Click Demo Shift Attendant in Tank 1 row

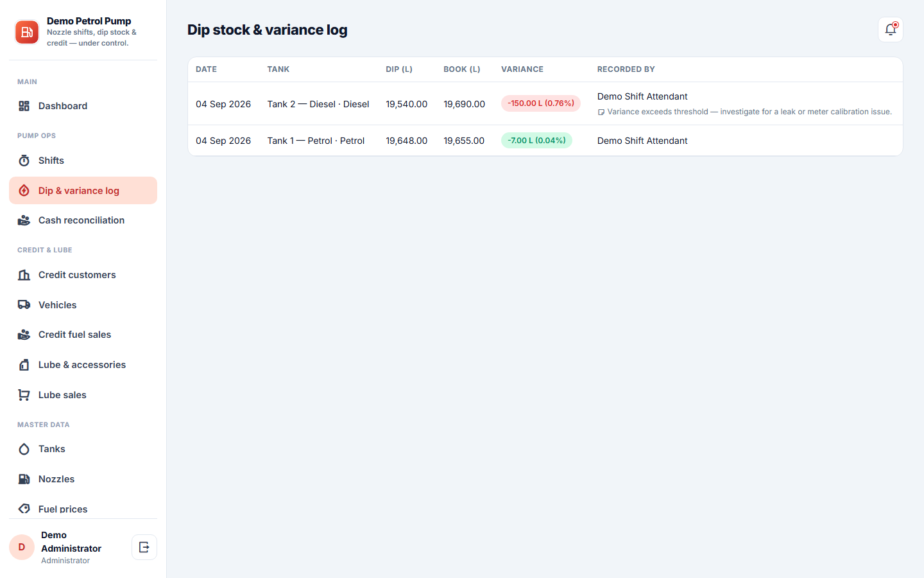coord(642,141)
